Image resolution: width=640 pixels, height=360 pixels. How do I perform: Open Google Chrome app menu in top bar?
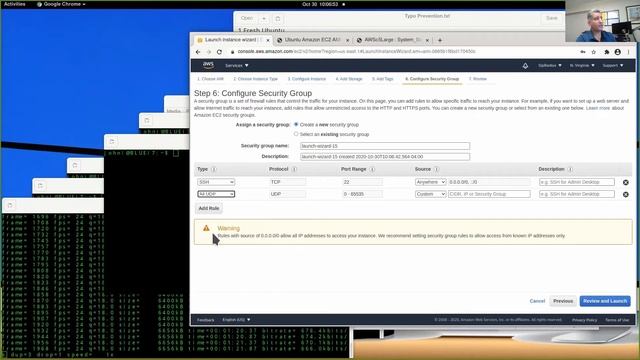61,4
